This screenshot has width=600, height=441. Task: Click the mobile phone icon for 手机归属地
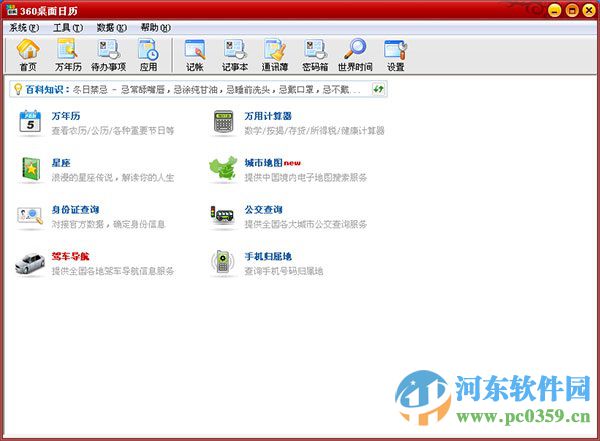pyautogui.click(x=223, y=262)
